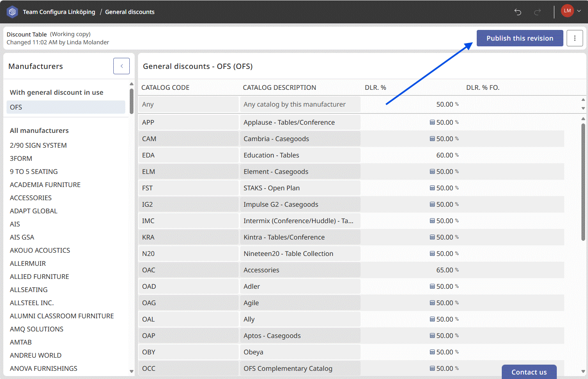Screen dimensions: 588x379
Task: Open the LM user avatar menu
Action: (x=567, y=11)
